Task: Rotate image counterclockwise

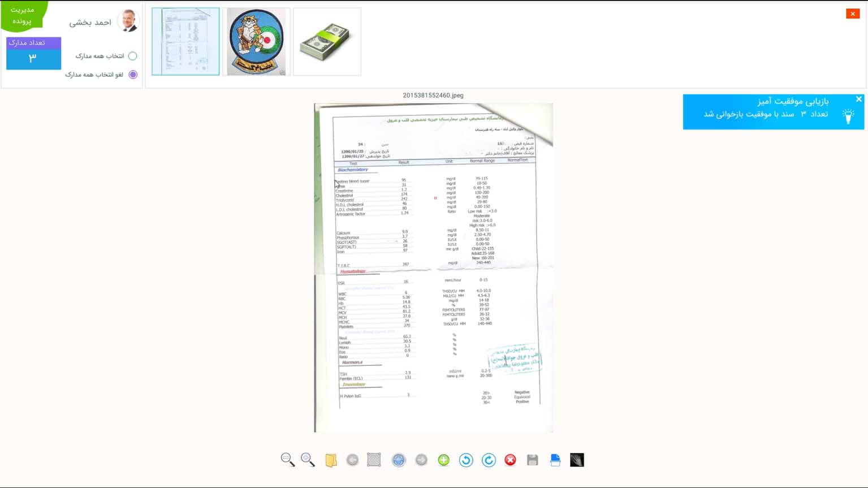Action: coord(466,460)
